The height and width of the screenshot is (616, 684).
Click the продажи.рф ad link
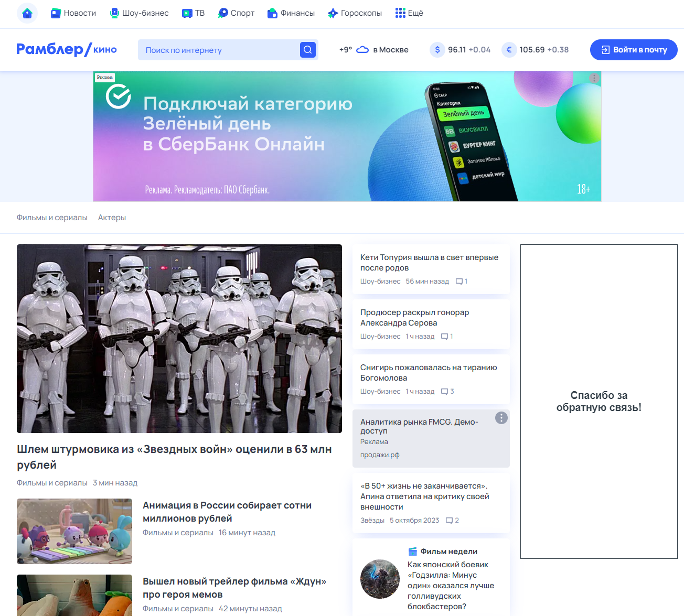[x=380, y=455]
